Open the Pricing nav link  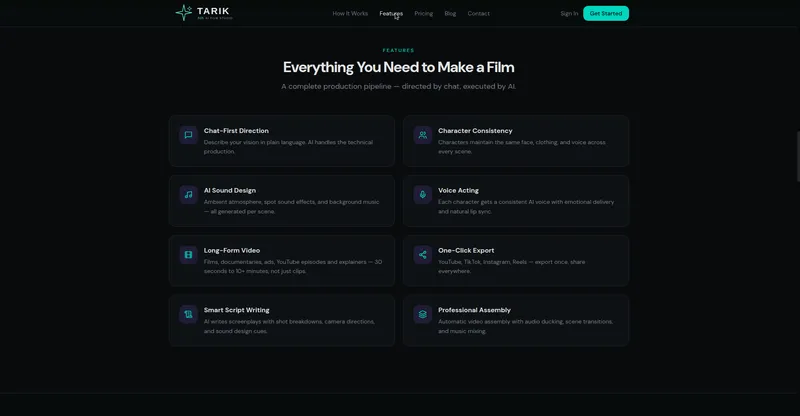coord(423,14)
